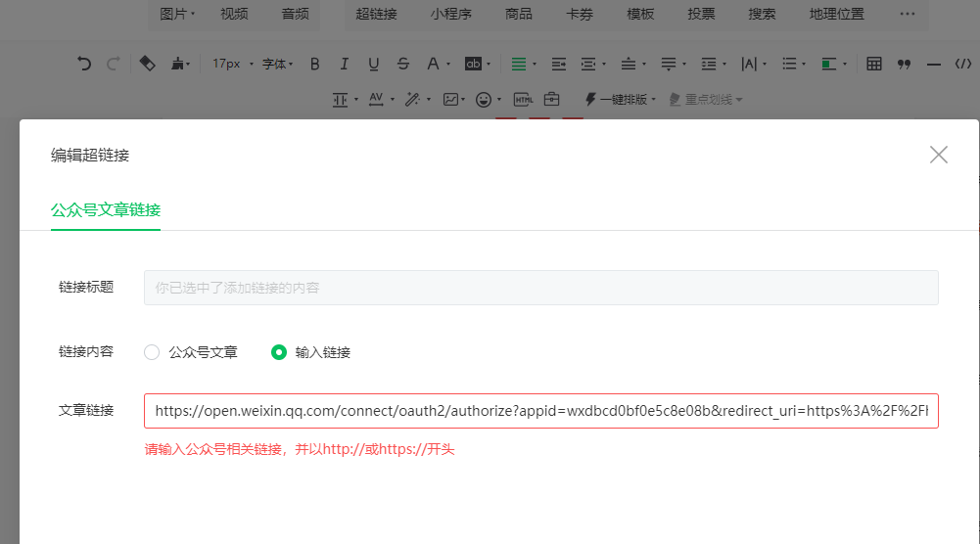Open the letter spacing |A| dropdown
This screenshot has width=980, height=544.
pos(753,64)
